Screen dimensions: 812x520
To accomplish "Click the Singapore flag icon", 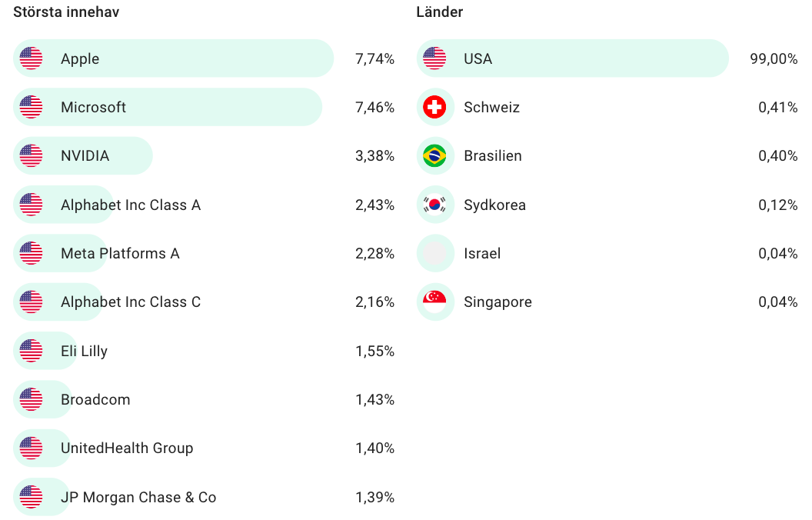I will click(x=434, y=302).
